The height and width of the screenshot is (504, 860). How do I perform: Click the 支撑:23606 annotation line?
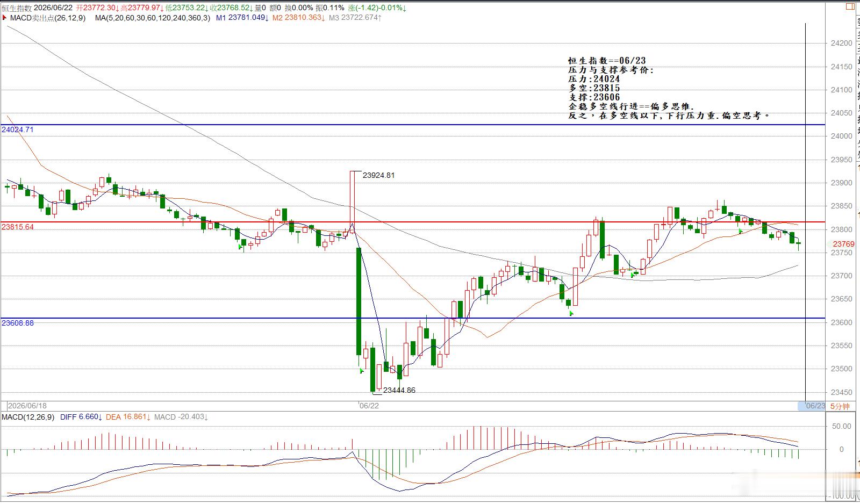click(x=594, y=97)
